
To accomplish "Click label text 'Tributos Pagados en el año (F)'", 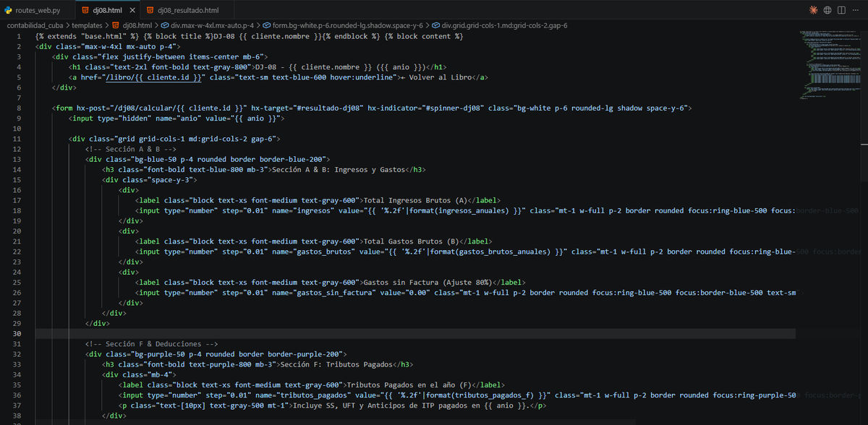I will (x=410, y=385).
